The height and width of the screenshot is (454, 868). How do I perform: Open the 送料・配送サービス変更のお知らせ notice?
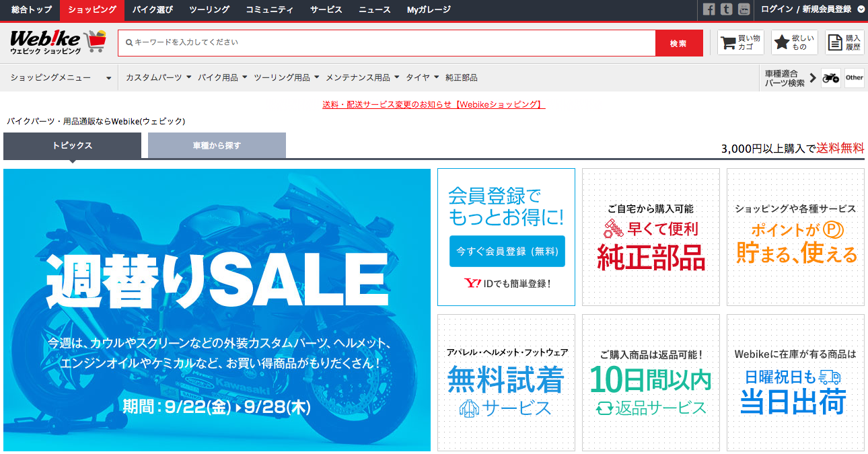tap(433, 104)
